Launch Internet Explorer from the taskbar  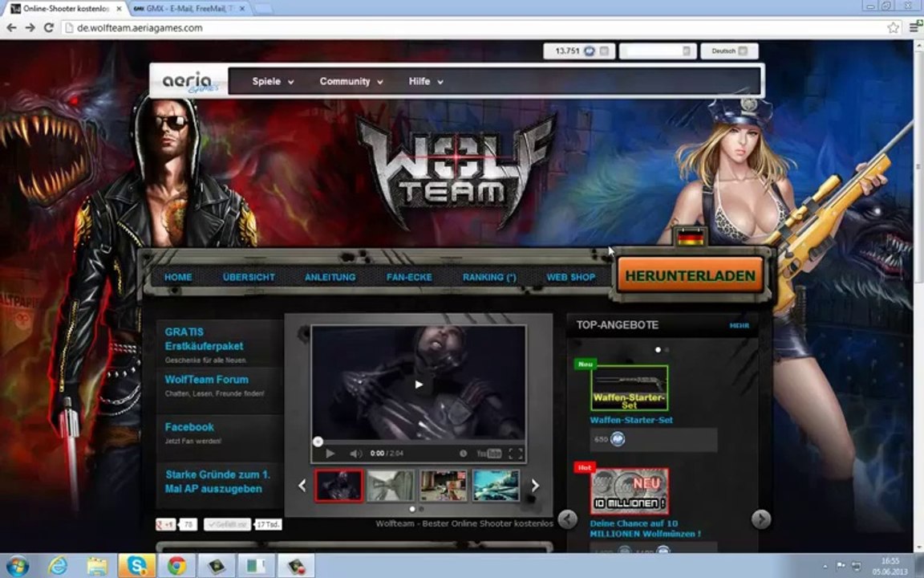click(x=58, y=566)
